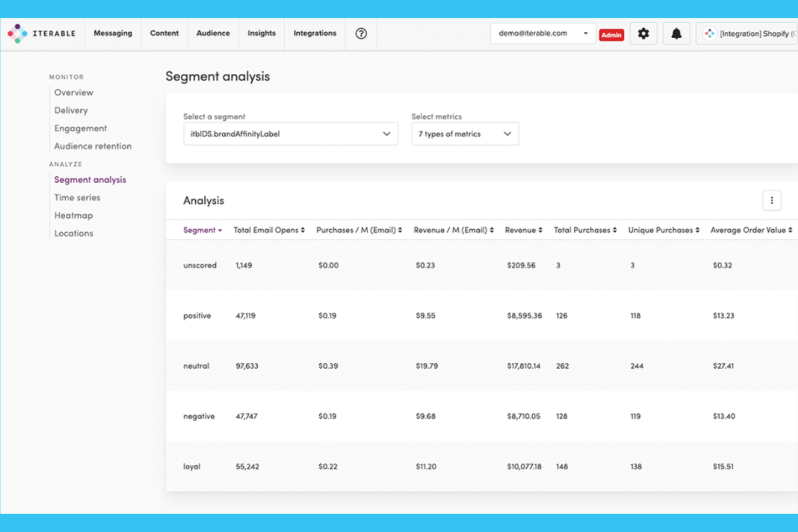This screenshot has width=798, height=532.
Task: Click the 'positive' segment row label
Action: (x=197, y=316)
